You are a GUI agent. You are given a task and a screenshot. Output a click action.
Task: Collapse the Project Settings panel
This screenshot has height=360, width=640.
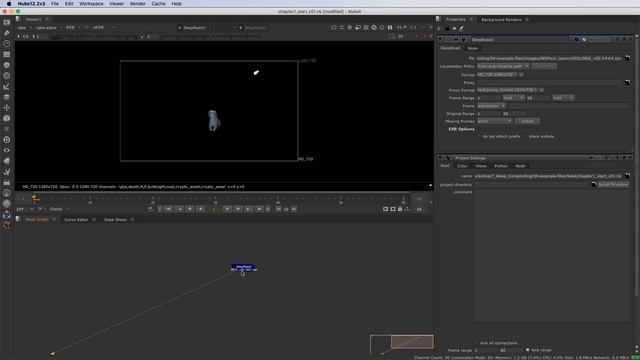[x=440, y=158]
